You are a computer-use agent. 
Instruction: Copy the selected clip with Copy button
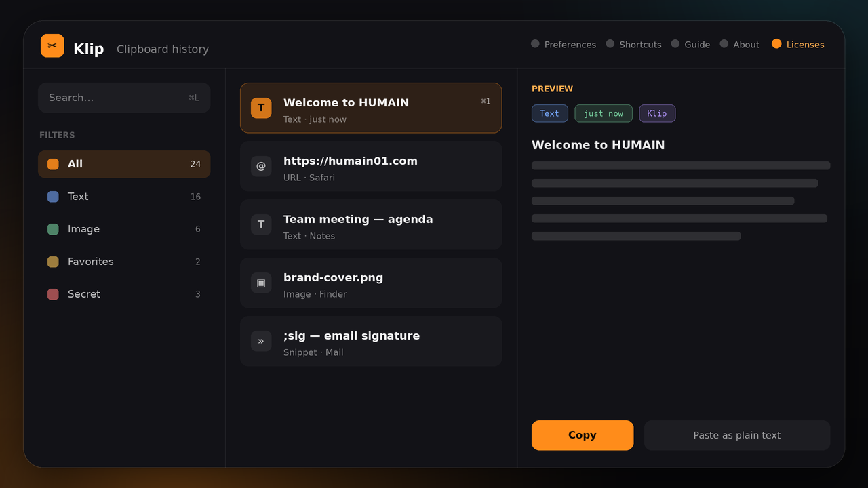(583, 435)
